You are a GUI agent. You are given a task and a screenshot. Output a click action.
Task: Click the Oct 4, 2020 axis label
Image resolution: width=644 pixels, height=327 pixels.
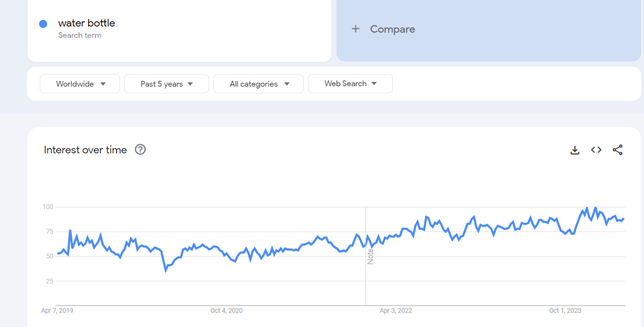pyautogui.click(x=226, y=310)
